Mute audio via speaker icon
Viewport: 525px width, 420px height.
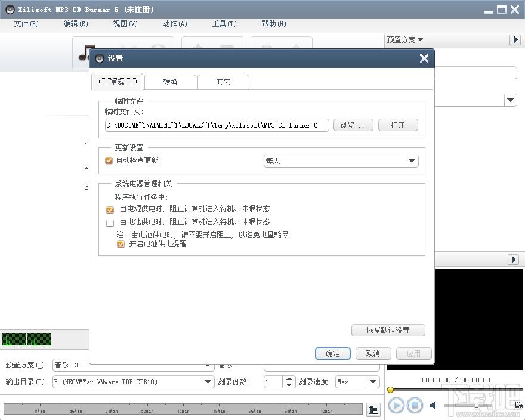pyautogui.click(x=434, y=406)
